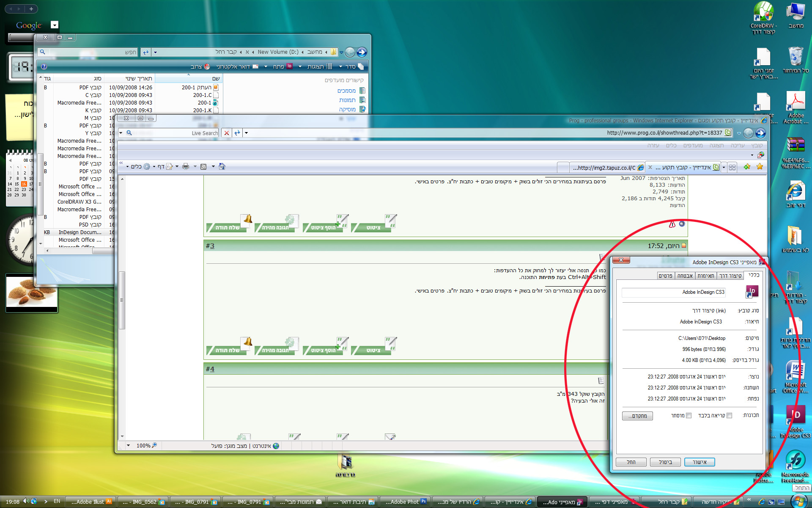Click the מתקדם advanced button
812x508 pixels.
click(637, 416)
